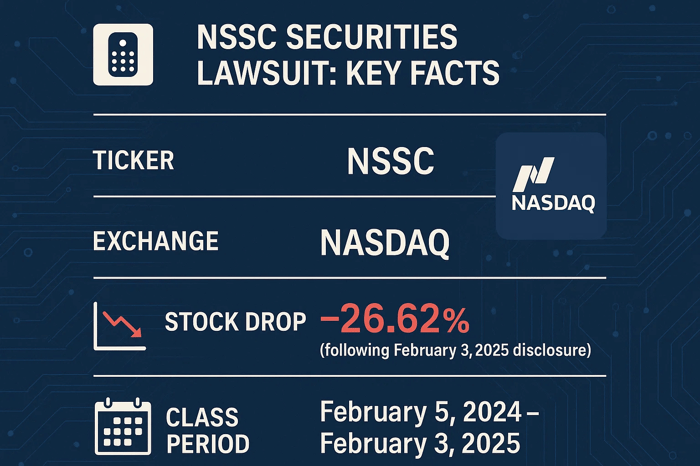This screenshot has height=466, width=700.
Task: Select the STOCK DROP label
Action: [x=233, y=324]
